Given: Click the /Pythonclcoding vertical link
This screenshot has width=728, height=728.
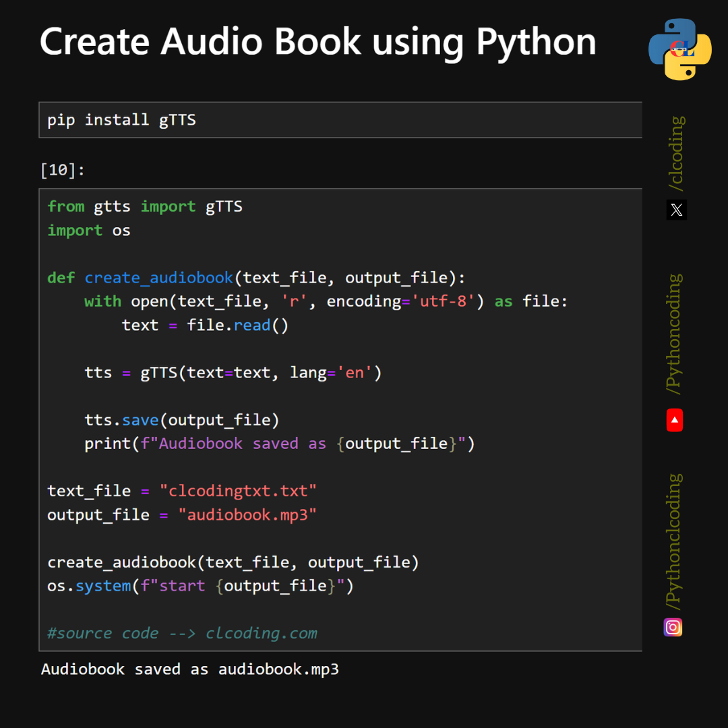Looking at the screenshot, I should tap(673, 541).
